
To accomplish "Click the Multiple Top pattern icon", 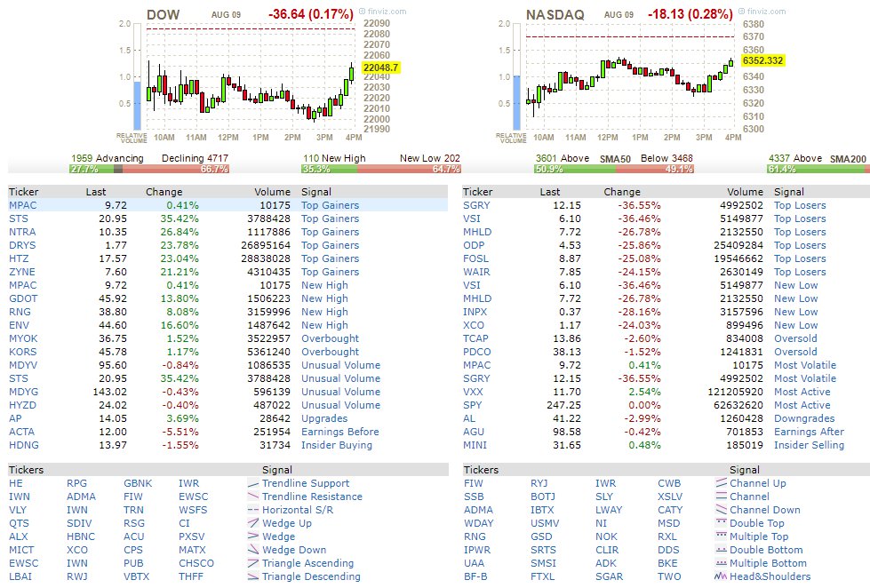I will pos(721,536).
